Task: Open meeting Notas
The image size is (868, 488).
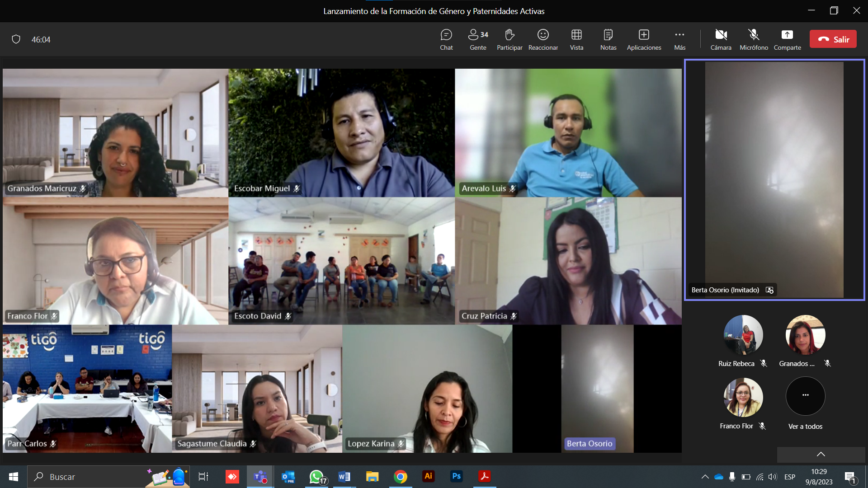Action: click(608, 39)
